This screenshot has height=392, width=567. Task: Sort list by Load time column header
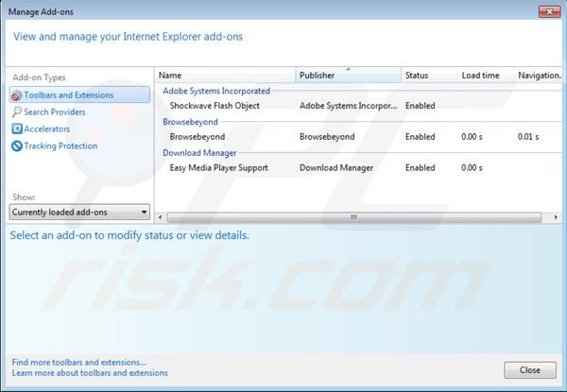pos(486,76)
